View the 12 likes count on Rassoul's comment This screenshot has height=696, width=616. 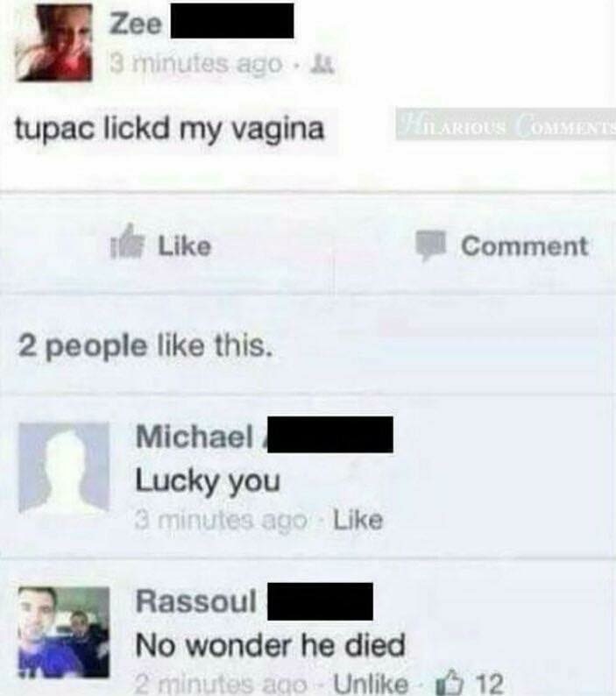491,683
